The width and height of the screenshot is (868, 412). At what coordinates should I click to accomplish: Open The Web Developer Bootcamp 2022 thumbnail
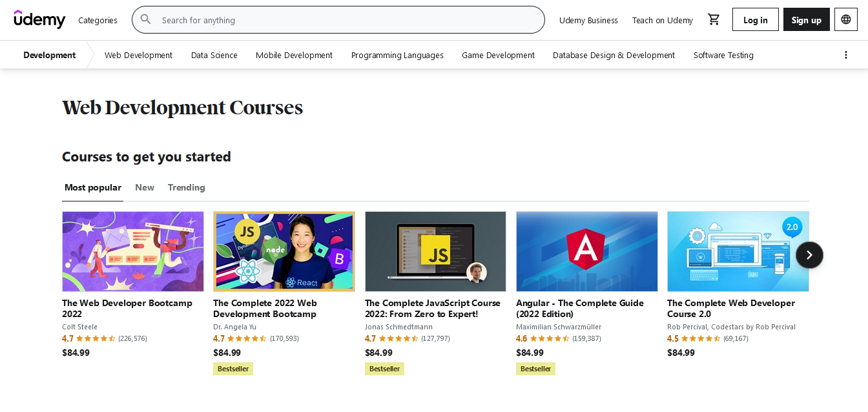133,251
